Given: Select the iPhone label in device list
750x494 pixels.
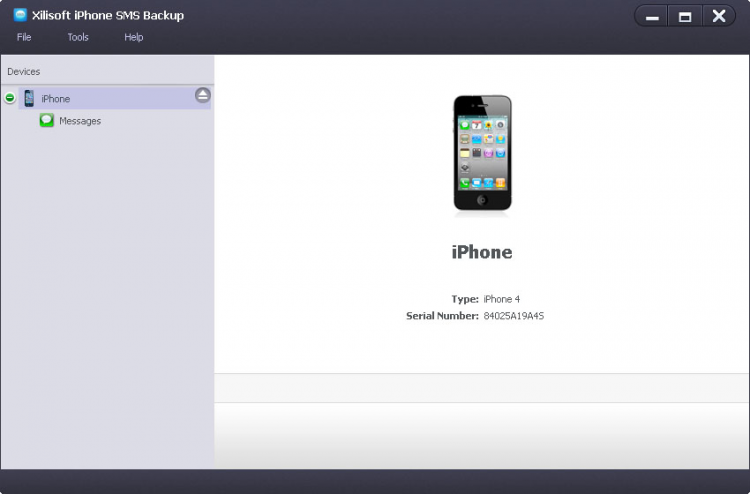Looking at the screenshot, I should pos(55,99).
